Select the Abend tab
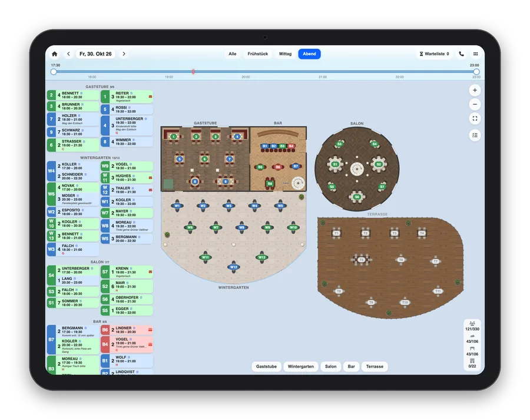 (x=309, y=54)
